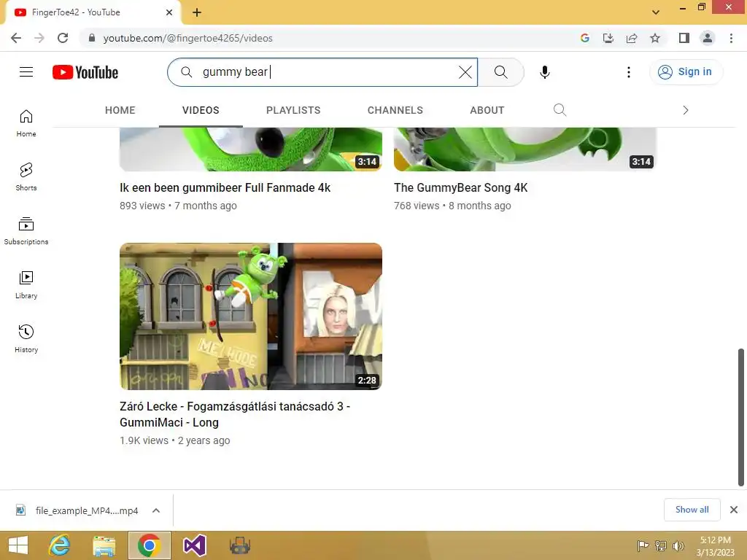The image size is (747, 560).
Task: Go forward in Chrome
Action: pos(39,38)
